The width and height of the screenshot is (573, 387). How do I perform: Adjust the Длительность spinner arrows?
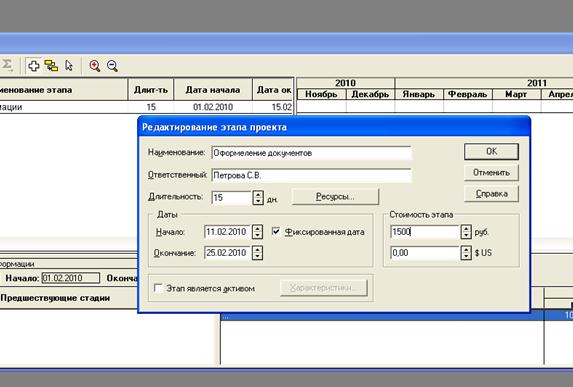coord(258,198)
